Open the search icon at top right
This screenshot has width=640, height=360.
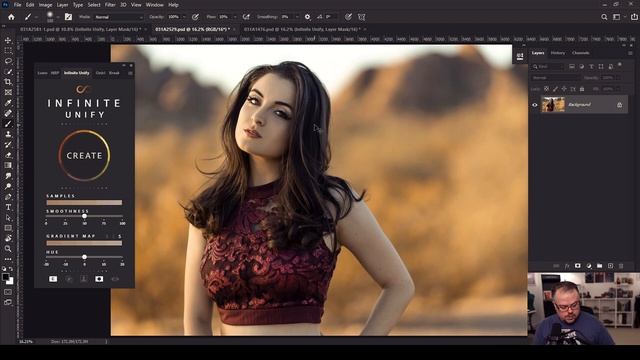click(604, 17)
